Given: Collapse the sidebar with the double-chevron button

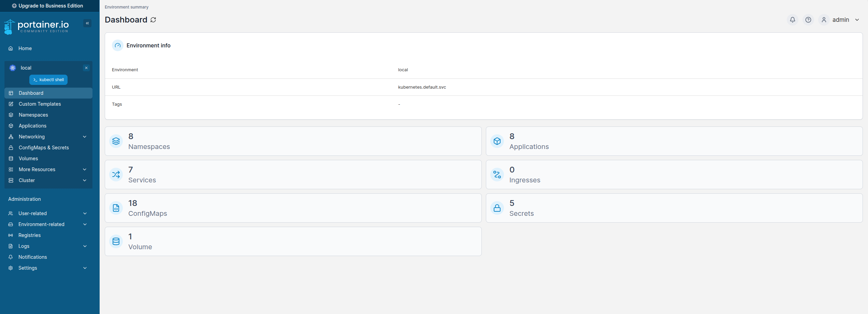Looking at the screenshot, I should click(87, 23).
